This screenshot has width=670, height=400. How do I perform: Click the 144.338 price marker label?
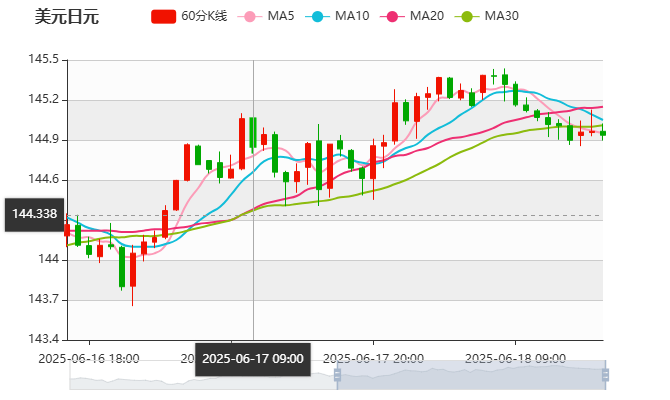pos(34,215)
